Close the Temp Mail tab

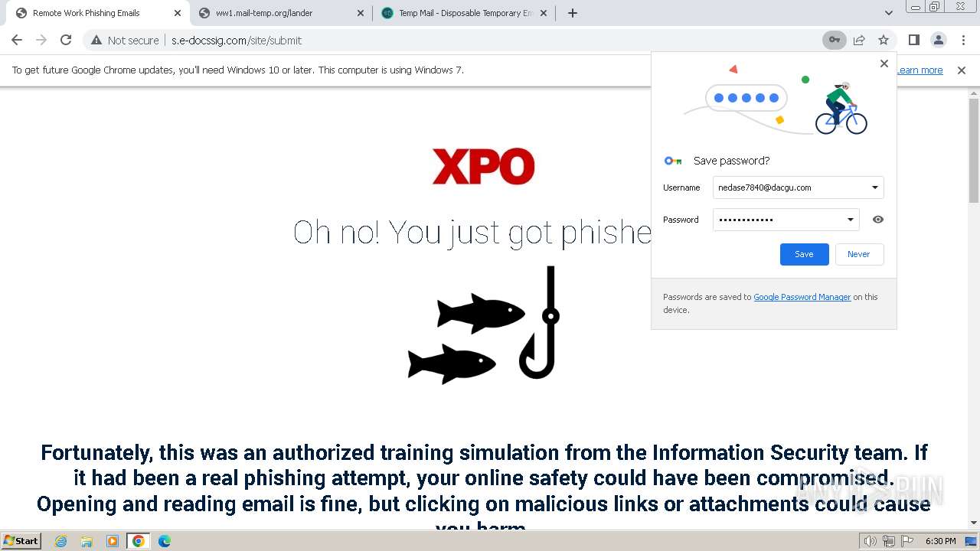point(544,13)
